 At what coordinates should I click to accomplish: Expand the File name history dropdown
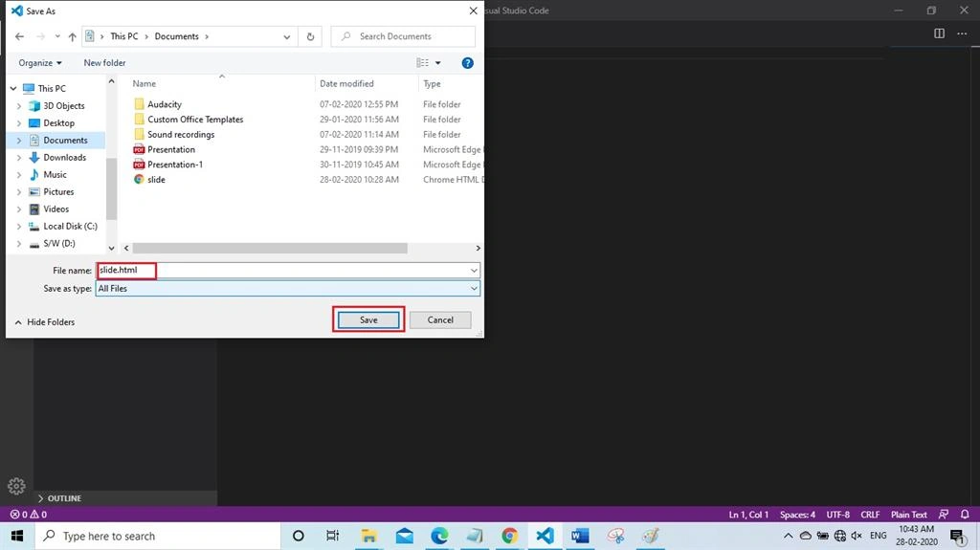(474, 270)
